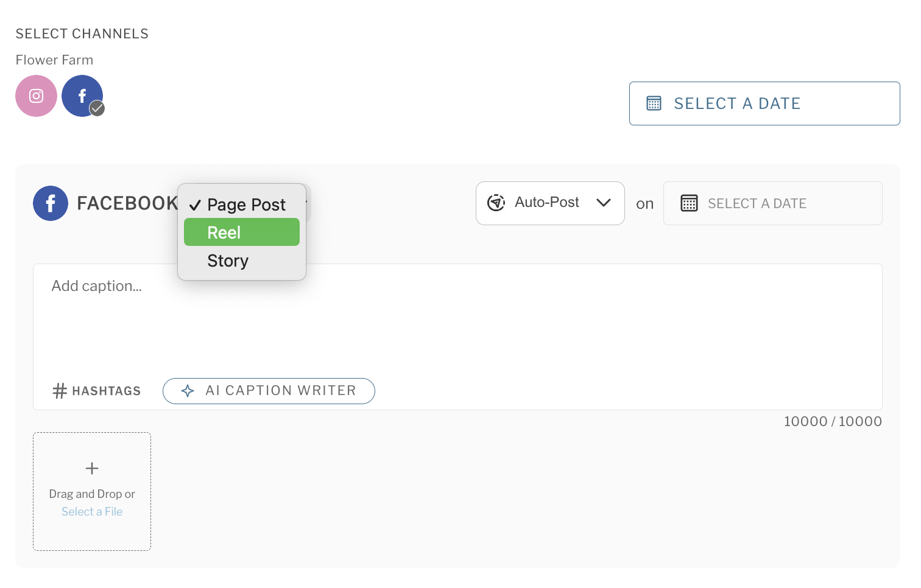Click the Select a File link

(x=91, y=511)
